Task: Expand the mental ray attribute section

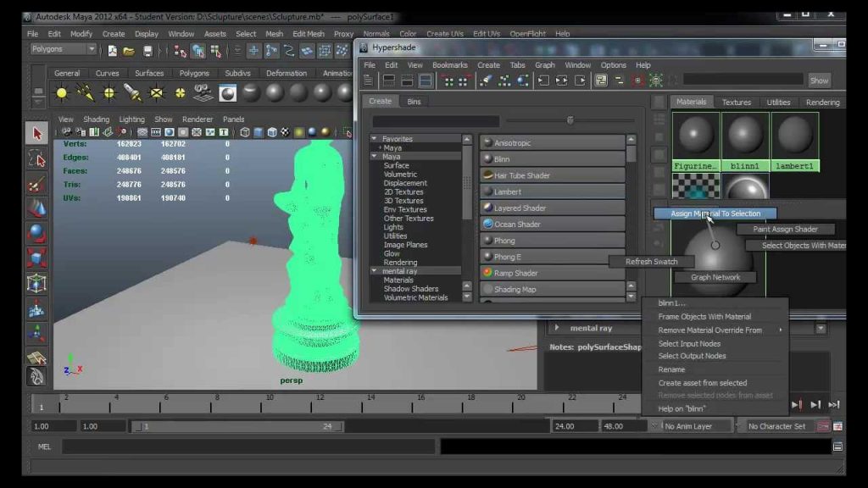Action: 557,328
